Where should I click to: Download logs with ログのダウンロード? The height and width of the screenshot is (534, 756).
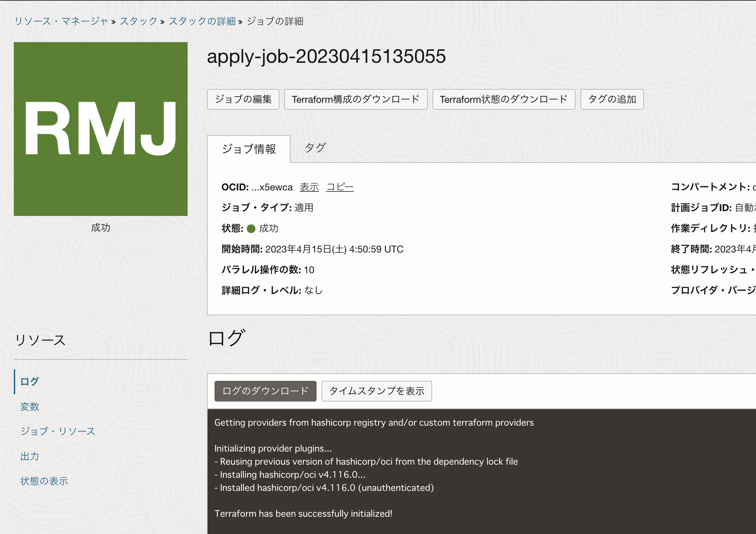pos(265,391)
